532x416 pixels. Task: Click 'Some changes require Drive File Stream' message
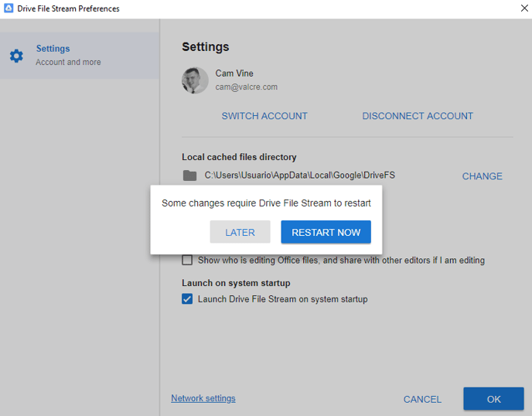[266, 203]
